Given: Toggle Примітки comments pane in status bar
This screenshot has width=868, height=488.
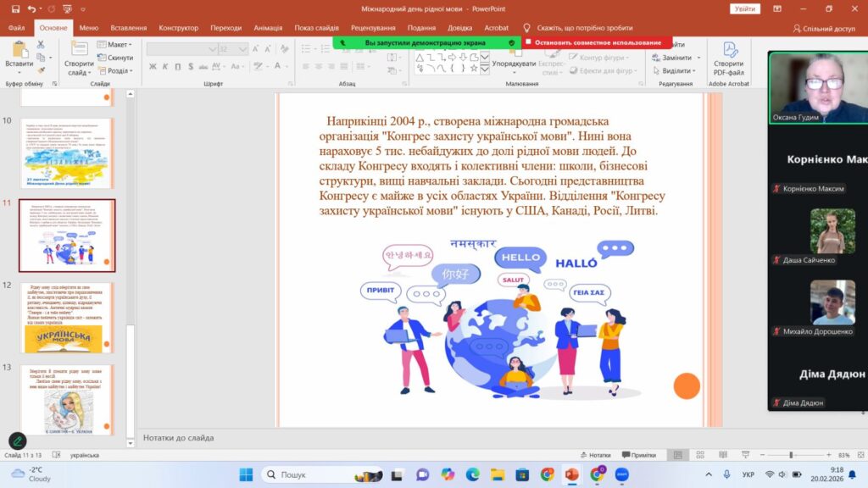Looking at the screenshot, I should pyautogui.click(x=639, y=455).
